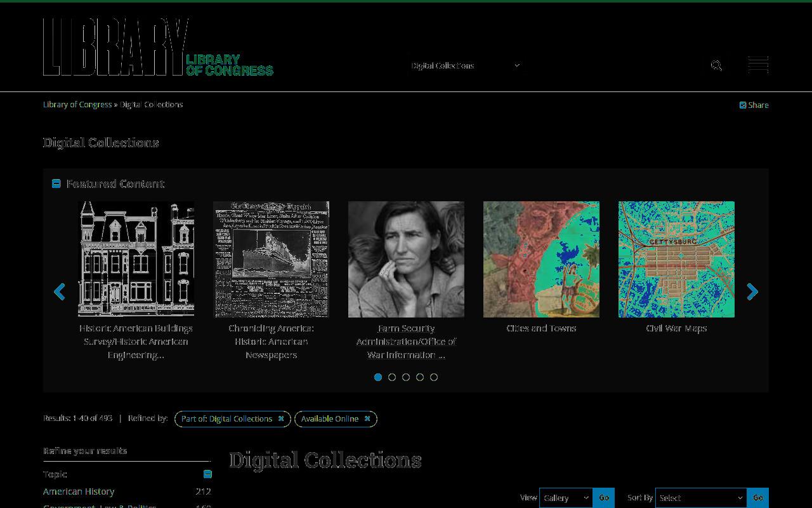Viewport: 812px width, 508px height.
Task: Click the search magnifier icon
Action: 716,65
